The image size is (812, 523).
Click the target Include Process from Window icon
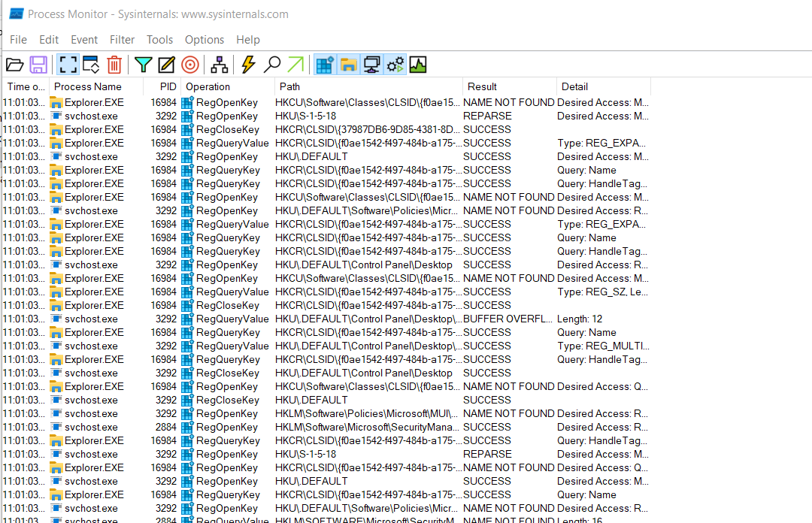pyautogui.click(x=189, y=65)
